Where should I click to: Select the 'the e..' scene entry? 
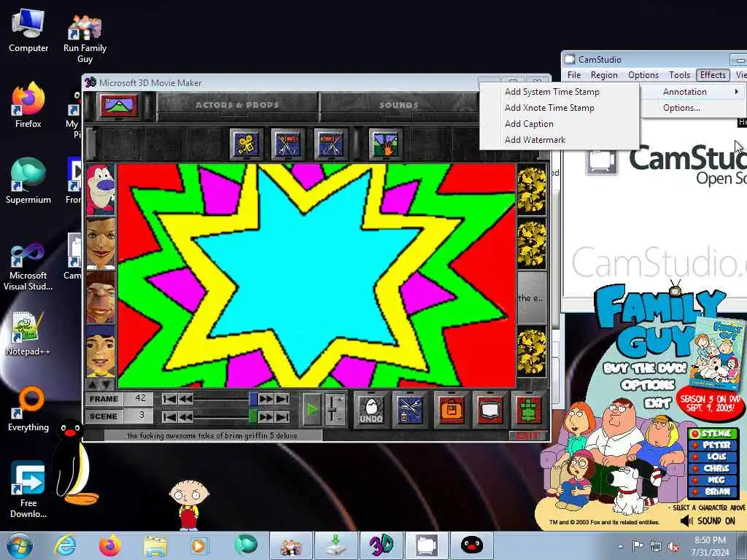(532, 298)
